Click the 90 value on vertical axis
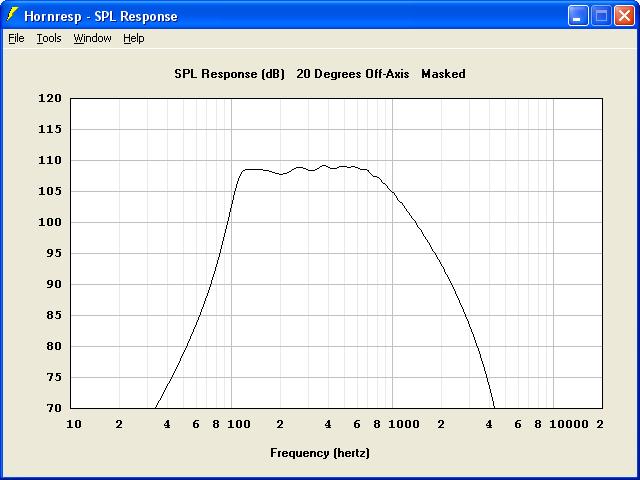Viewport: 640px width, 480px height. 53,284
